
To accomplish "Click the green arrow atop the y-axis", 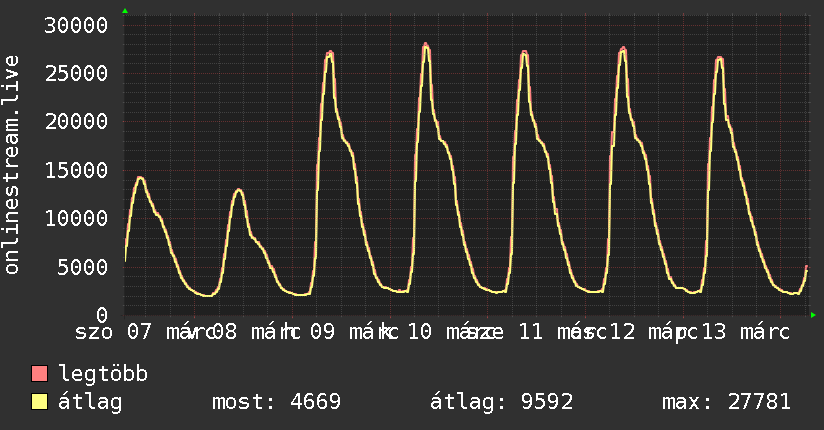I will [x=125, y=11].
